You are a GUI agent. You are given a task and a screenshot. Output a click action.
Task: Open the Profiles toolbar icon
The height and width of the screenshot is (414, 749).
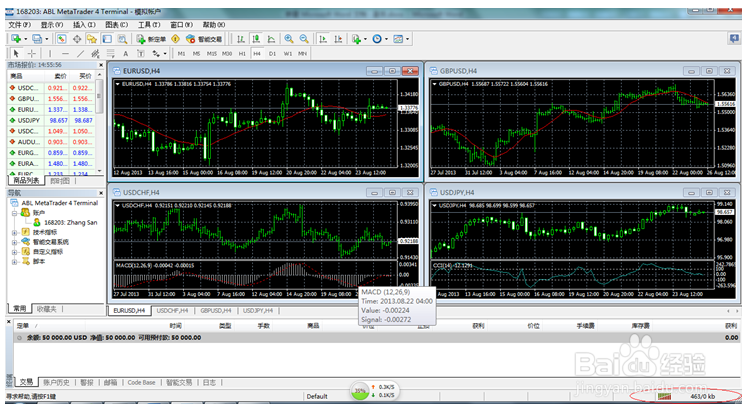(x=37, y=39)
